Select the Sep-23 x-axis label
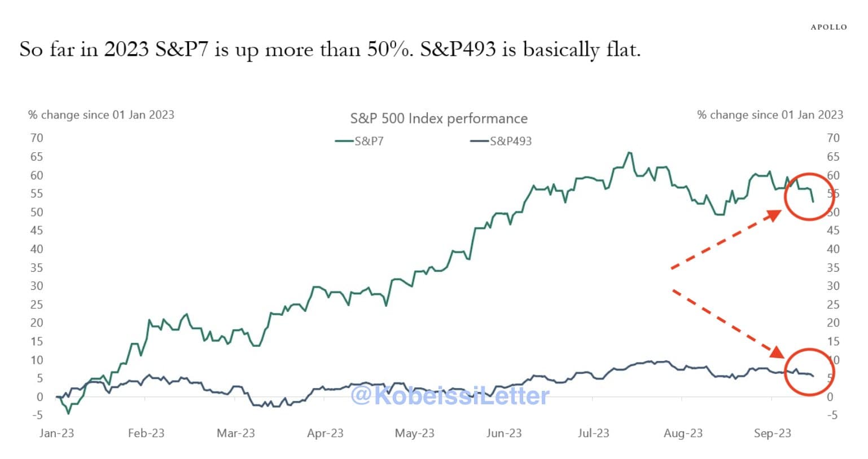The height and width of the screenshot is (459, 868). [x=772, y=433]
